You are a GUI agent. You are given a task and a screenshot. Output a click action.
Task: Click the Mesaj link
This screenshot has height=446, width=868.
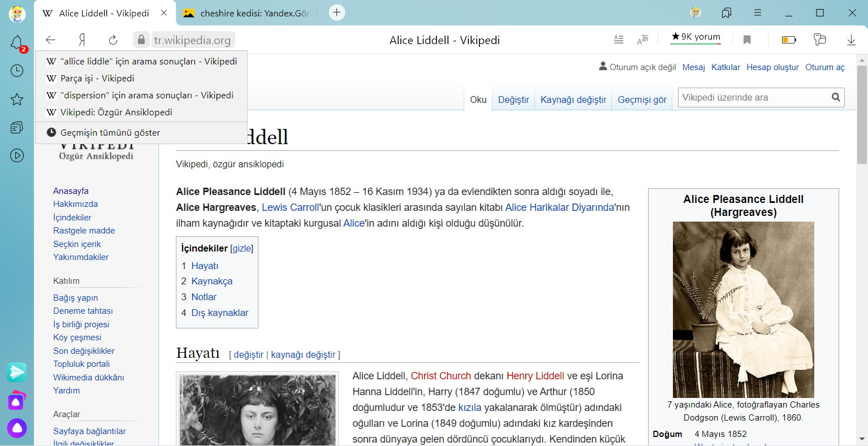(693, 67)
